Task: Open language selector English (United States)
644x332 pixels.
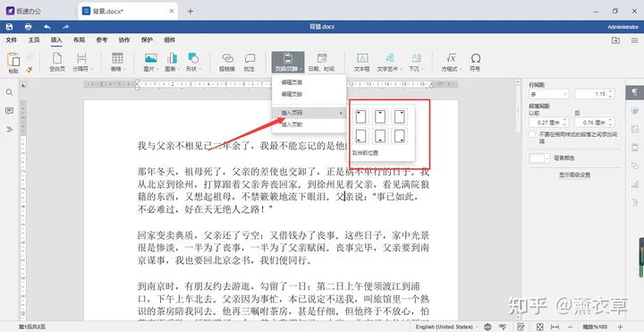Action: pos(446,327)
